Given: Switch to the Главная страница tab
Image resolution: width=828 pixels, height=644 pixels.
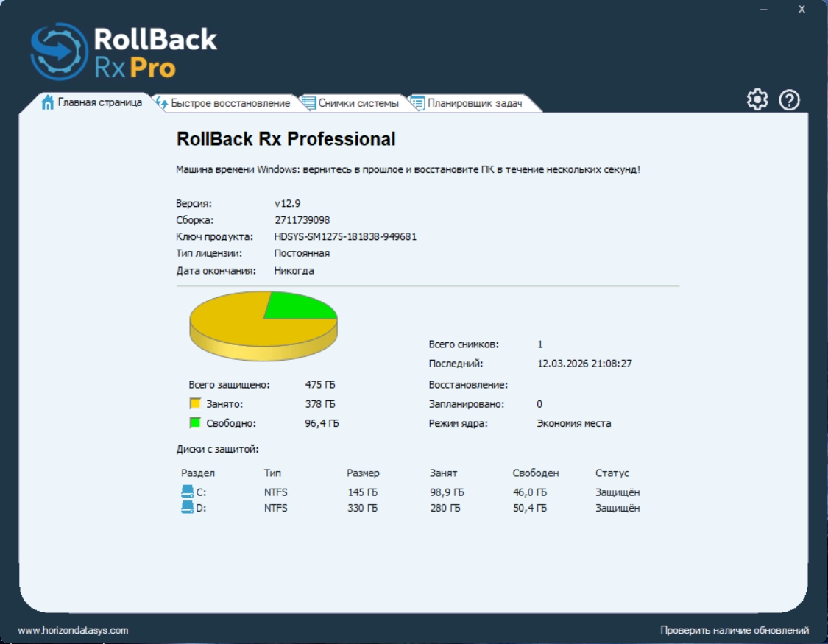Looking at the screenshot, I should pos(92,102).
